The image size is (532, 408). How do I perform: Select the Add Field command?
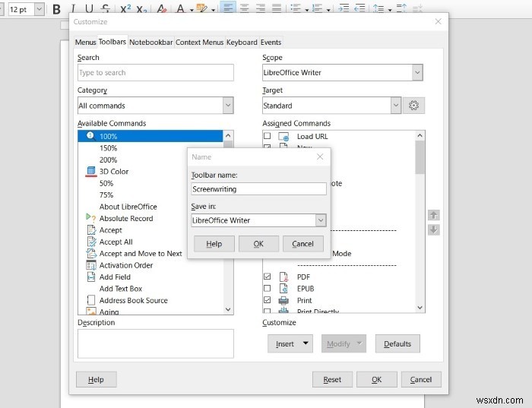tap(115, 277)
